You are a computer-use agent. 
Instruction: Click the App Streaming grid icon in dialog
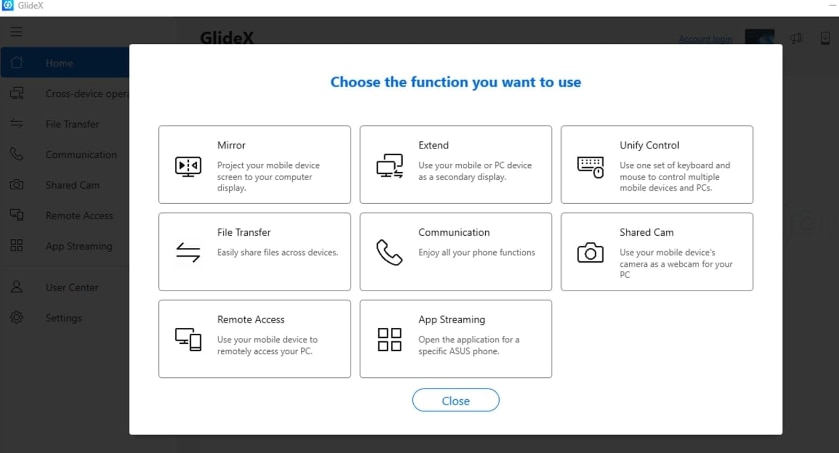pyautogui.click(x=389, y=340)
